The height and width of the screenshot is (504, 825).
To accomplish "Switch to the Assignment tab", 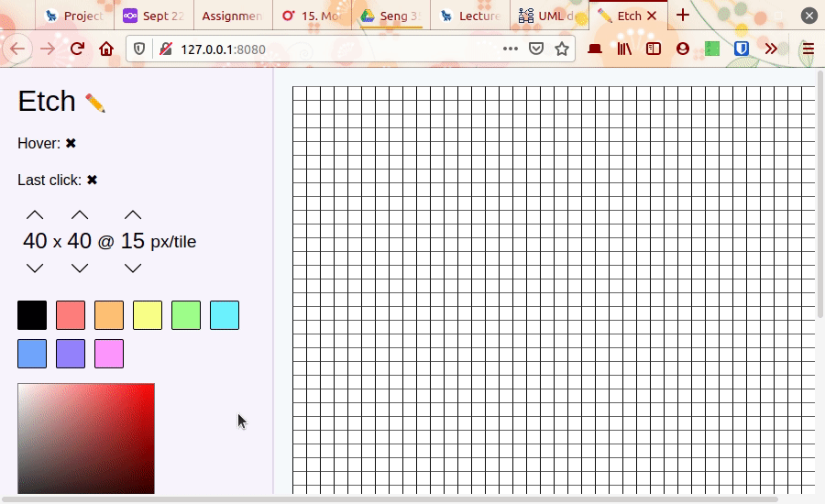I will pyautogui.click(x=233, y=16).
